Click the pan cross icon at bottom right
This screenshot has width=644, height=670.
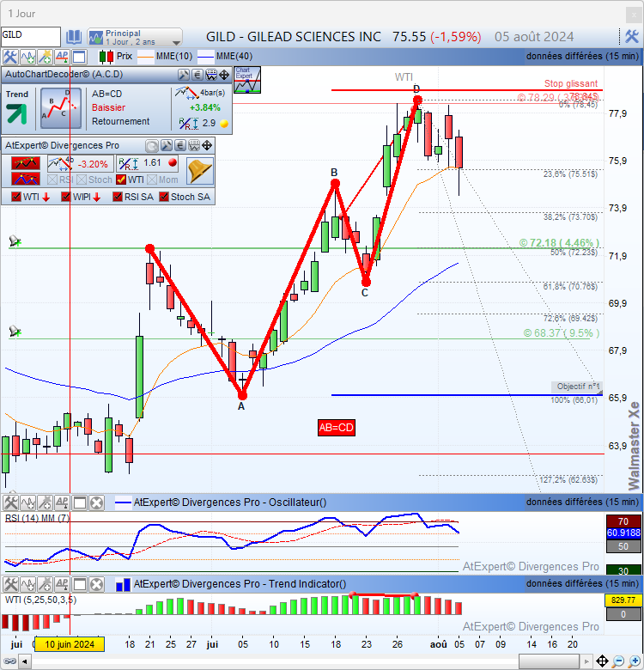[602, 661]
